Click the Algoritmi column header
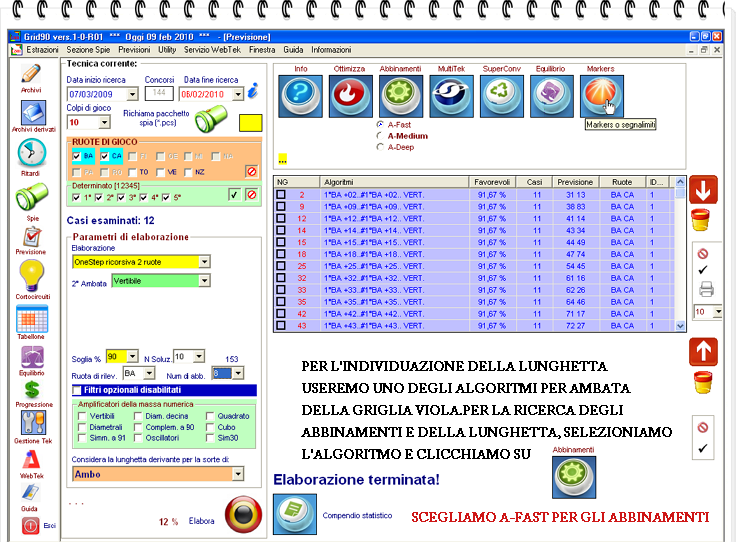The width and height of the screenshot is (736, 542). (394, 182)
